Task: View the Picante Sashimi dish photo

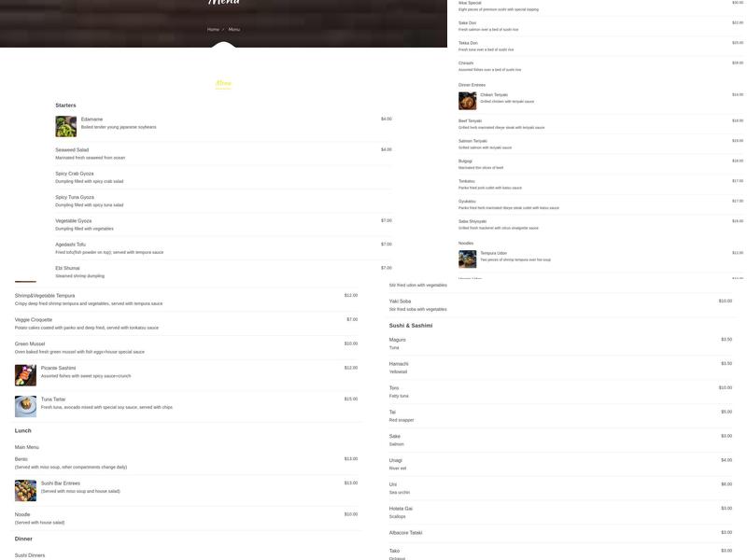Action: point(25,375)
